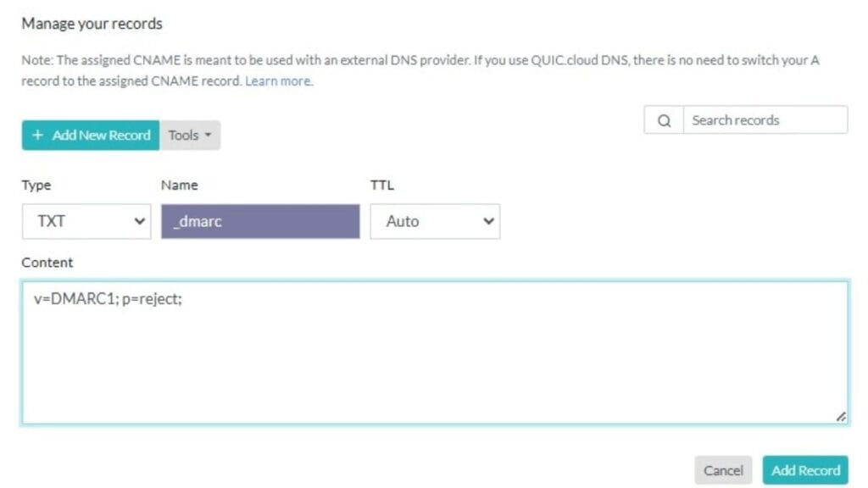The image size is (868, 488).
Task: Click the Add New Record button
Action: click(90, 135)
